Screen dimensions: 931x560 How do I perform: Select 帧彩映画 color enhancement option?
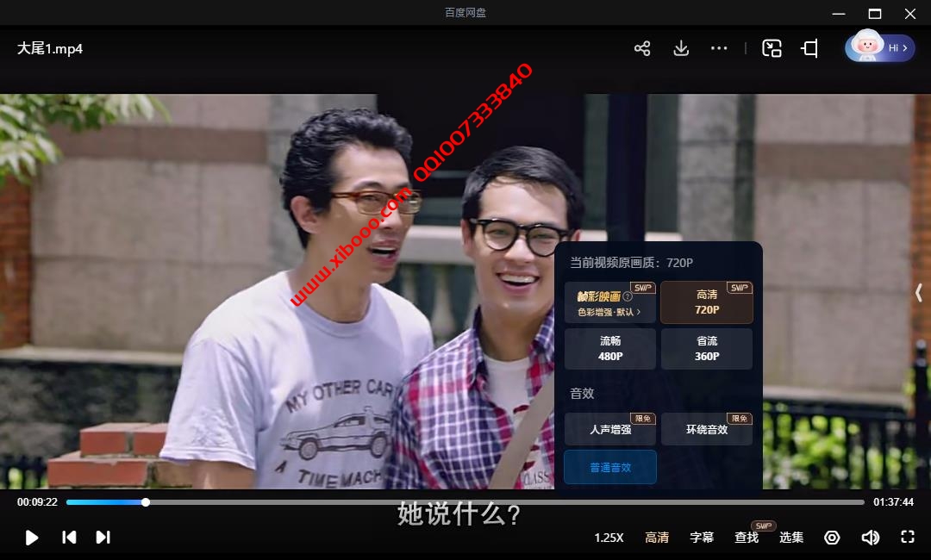[x=609, y=302]
